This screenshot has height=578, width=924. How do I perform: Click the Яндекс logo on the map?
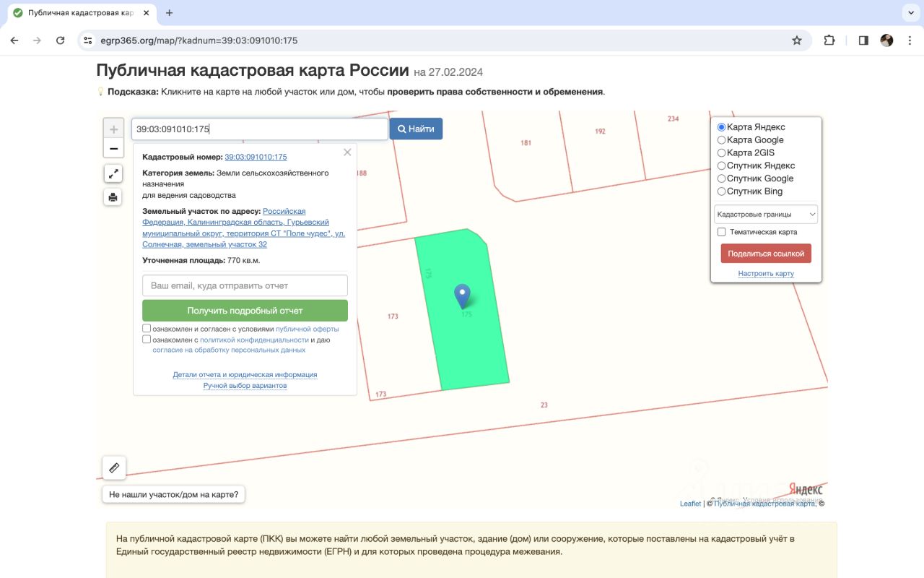click(x=805, y=489)
